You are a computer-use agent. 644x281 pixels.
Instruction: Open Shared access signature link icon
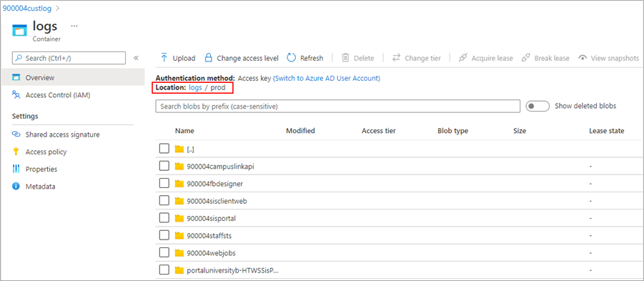click(x=16, y=134)
